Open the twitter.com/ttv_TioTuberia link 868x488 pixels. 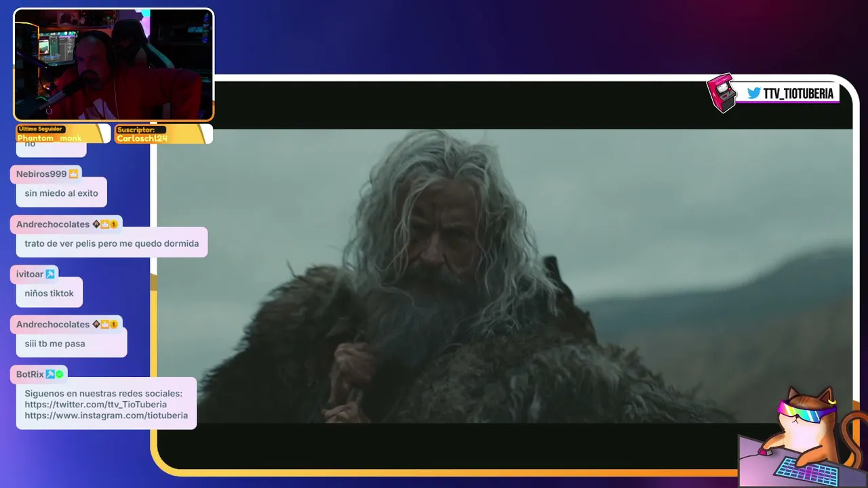click(x=96, y=405)
